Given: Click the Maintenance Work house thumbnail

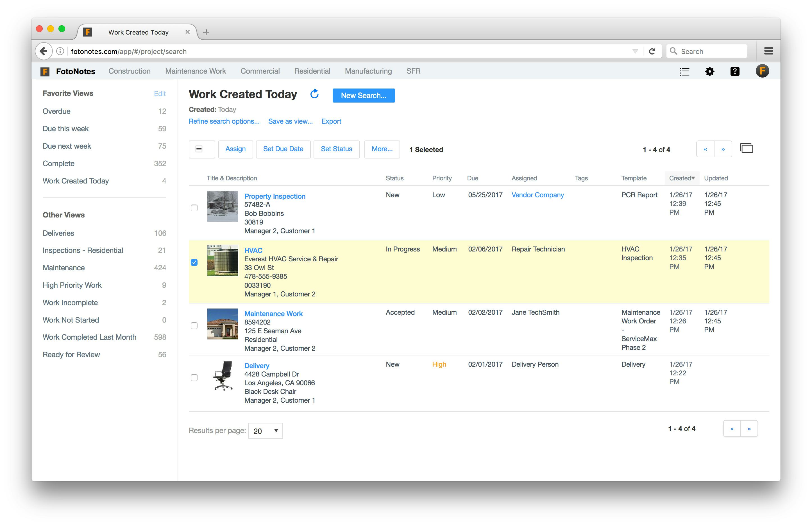Looking at the screenshot, I should pos(223,324).
